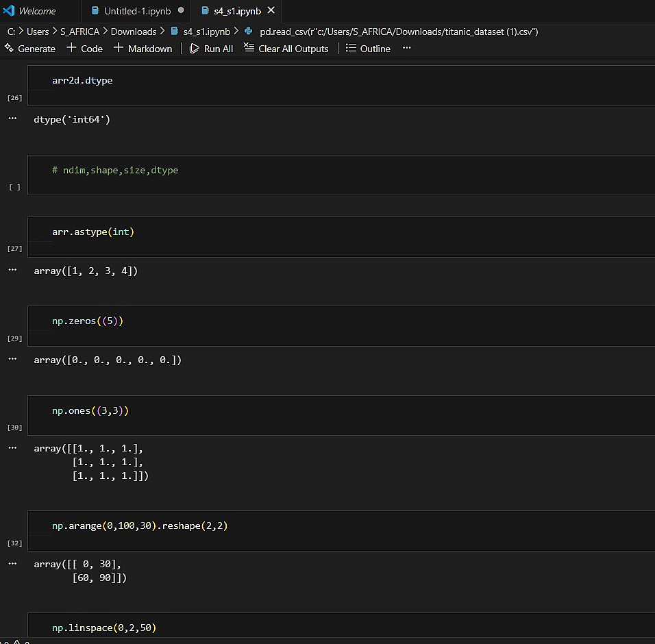Open the notebook Outline view

click(x=368, y=49)
